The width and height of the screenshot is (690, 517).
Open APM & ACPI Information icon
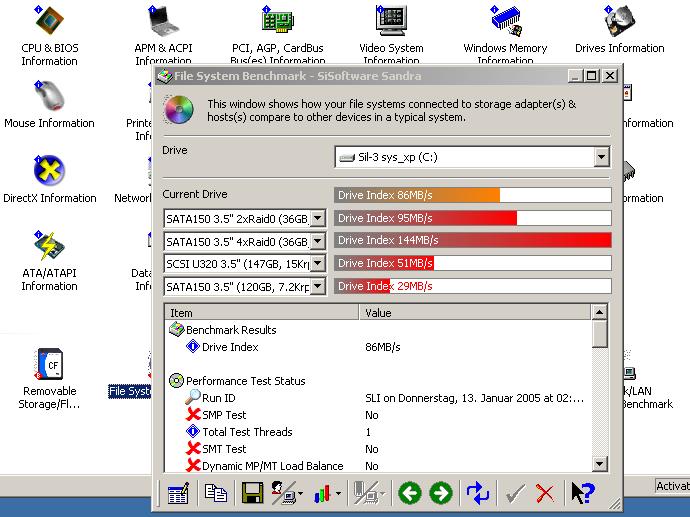click(163, 33)
